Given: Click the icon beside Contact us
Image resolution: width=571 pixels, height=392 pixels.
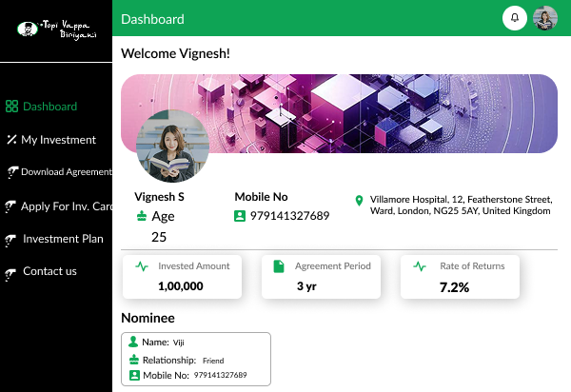Looking at the screenshot, I should tap(10, 274).
